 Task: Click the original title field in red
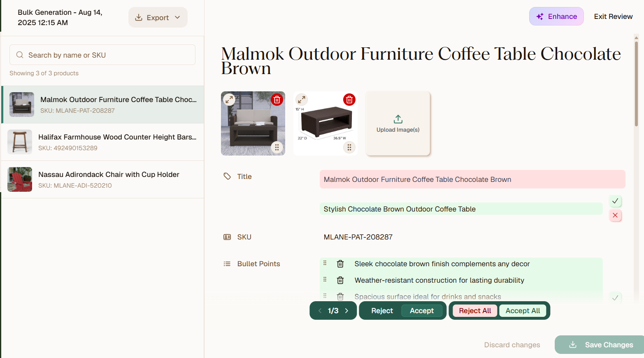coord(472,179)
